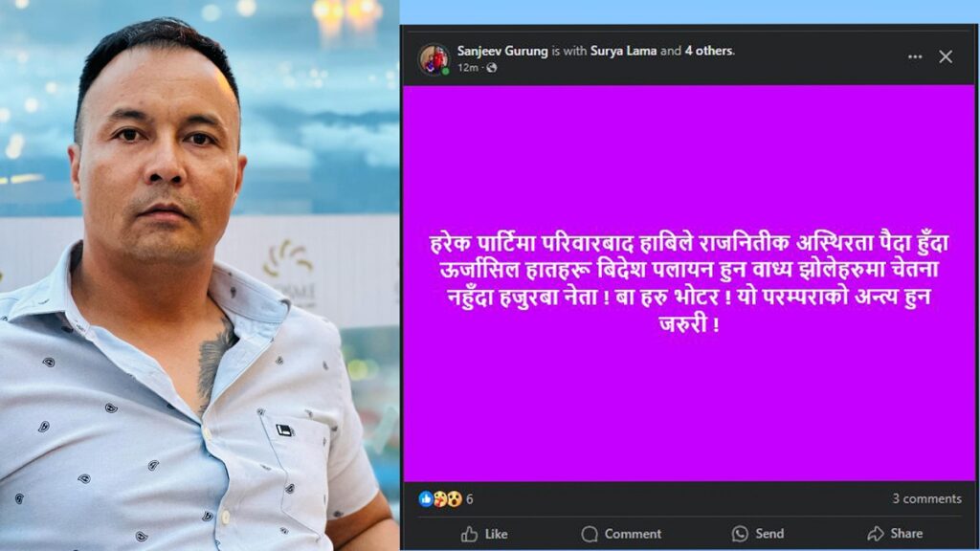Close the post with the X icon
The image size is (980, 551).
pyautogui.click(x=946, y=56)
